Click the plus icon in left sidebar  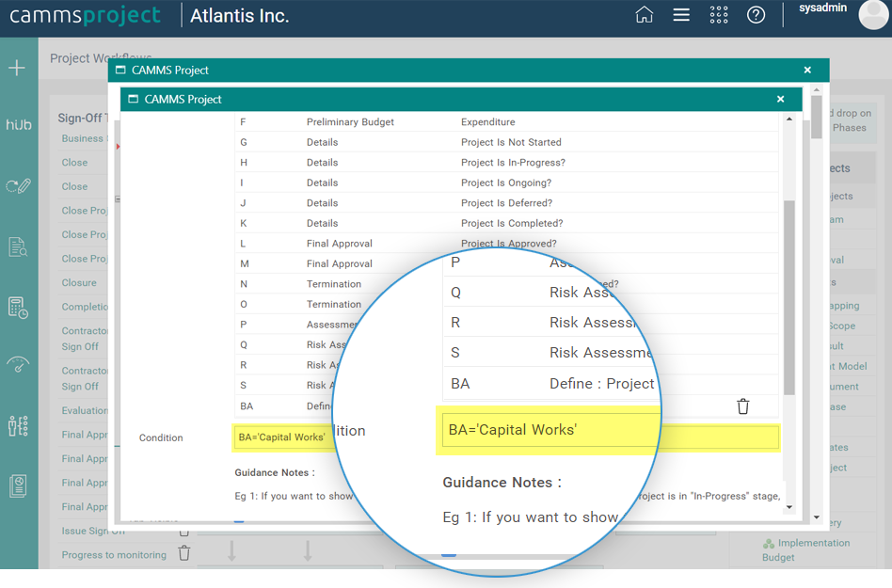click(17, 68)
